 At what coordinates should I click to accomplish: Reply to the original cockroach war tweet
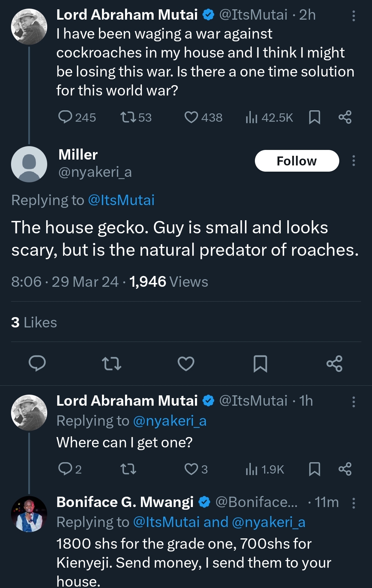pyautogui.click(x=65, y=117)
